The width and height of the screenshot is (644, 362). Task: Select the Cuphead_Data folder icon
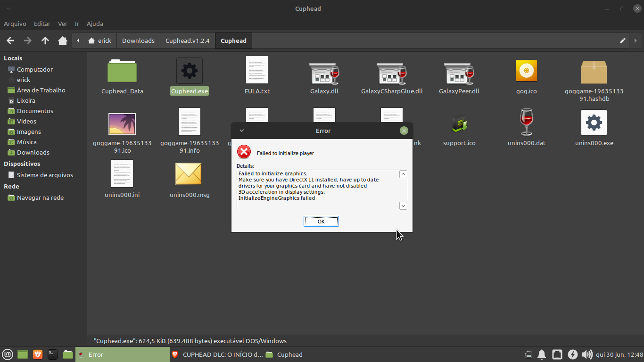pyautogui.click(x=122, y=71)
